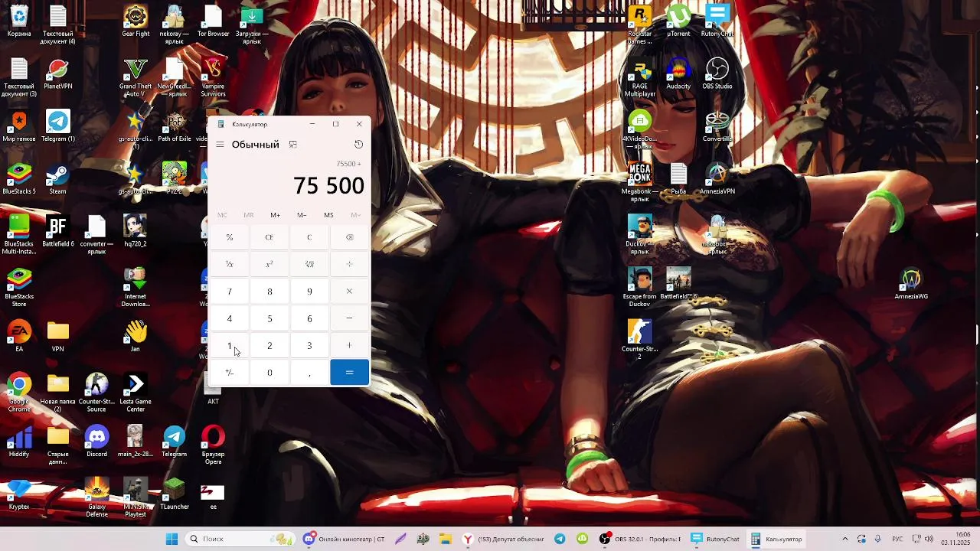The image size is (980, 551).
Task: Click the plus key in calculator
Action: pos(349,345)
